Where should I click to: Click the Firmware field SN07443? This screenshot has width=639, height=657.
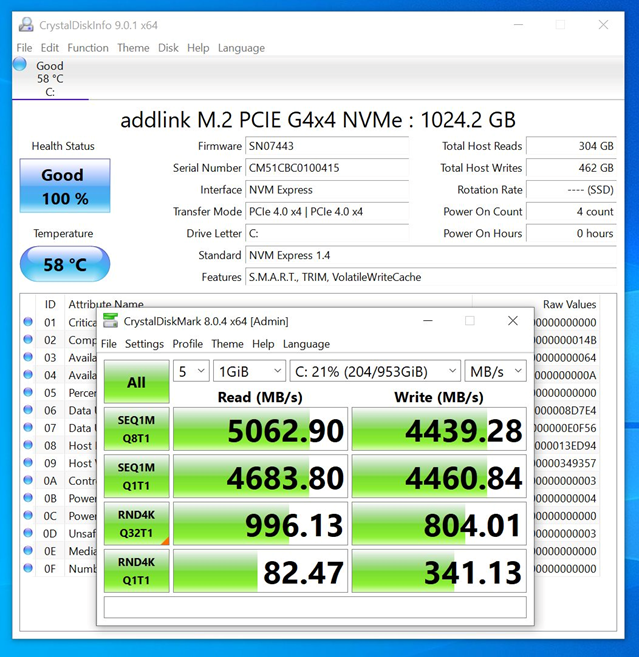click(327, 146)
